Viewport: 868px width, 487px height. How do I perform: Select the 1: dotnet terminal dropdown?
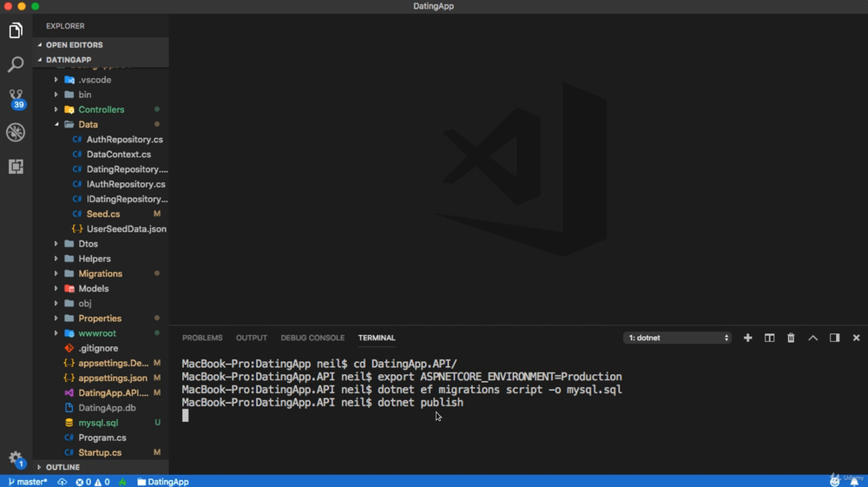point(677,338)
